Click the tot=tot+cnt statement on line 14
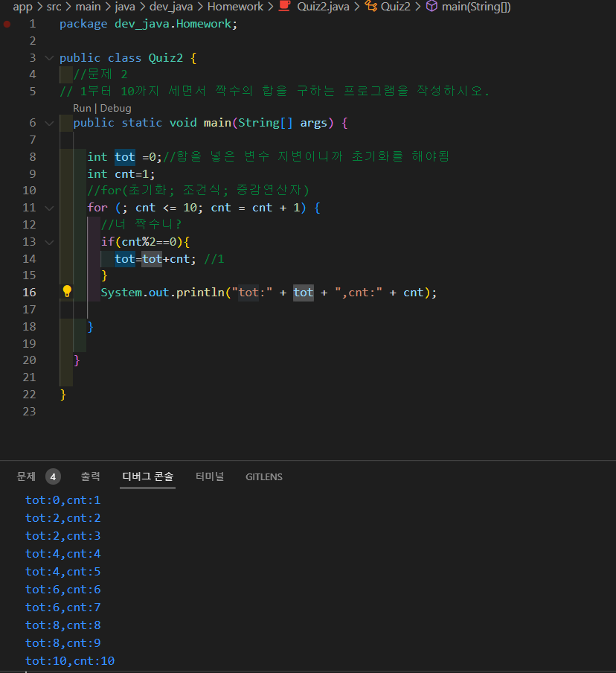 pyautogui.click(x=155, y=259)
